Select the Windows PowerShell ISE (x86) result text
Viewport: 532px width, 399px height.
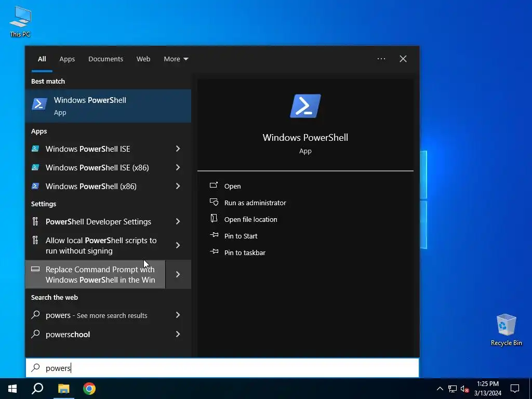coord(97,167)
